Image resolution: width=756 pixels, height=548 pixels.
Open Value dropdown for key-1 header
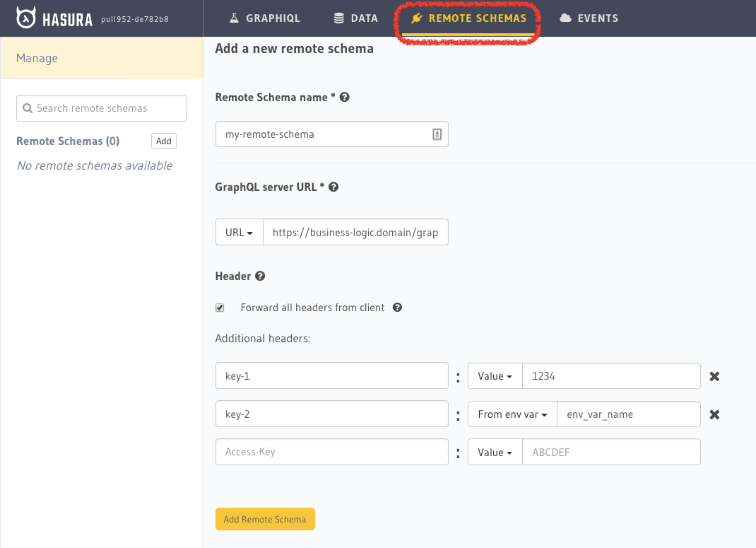495,376
